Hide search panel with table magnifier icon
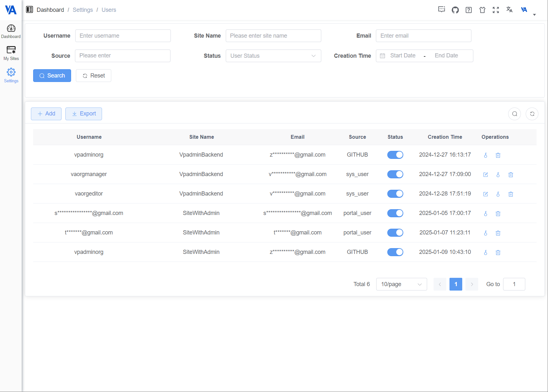Image resolution: width=548 pixels, height=392 pixels. click(x=514, y=114)
